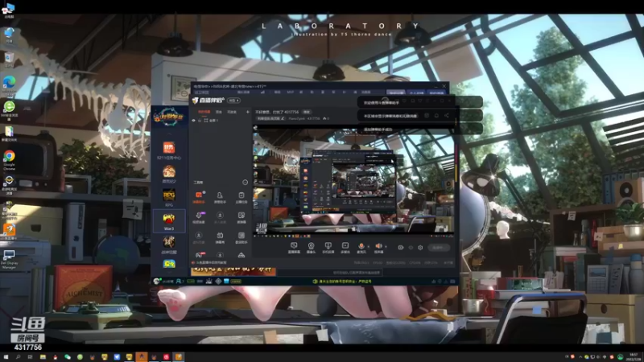
Task: Click the start streaming button
Action: point(438,248)
